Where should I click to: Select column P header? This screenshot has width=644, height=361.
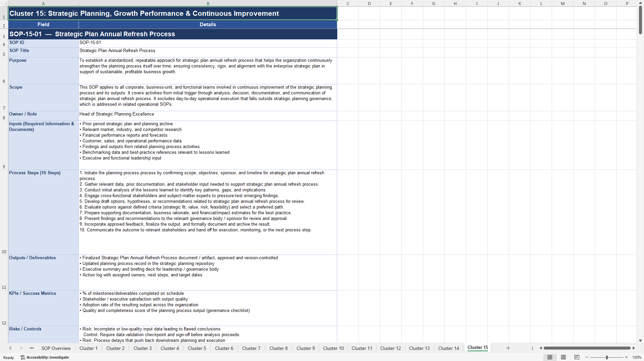point(627,3)
